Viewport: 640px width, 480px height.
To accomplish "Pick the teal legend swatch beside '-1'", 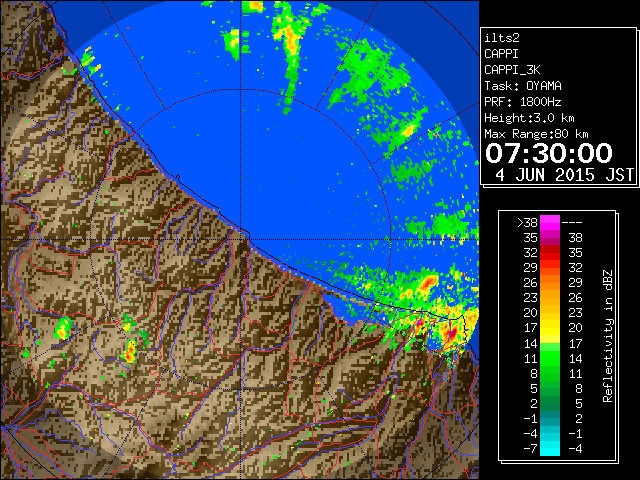I will pos(550,418).
